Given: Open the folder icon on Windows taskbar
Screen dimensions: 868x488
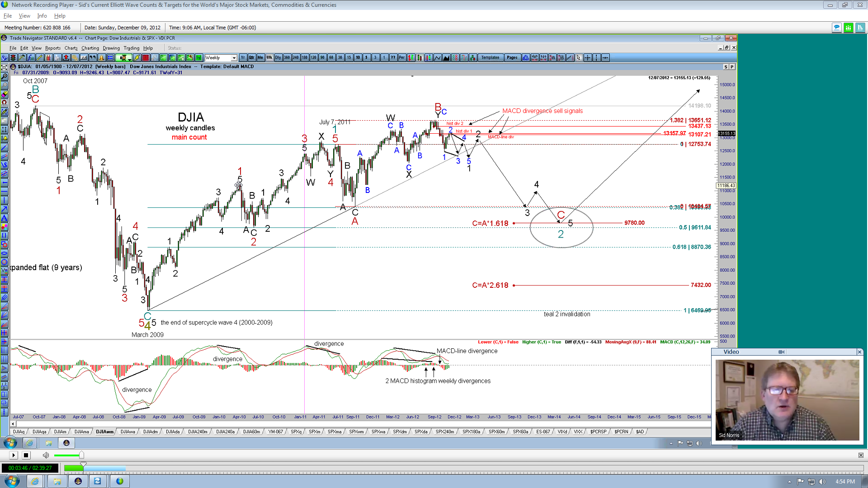Looking at the screenshot, I should click(57, 482).
